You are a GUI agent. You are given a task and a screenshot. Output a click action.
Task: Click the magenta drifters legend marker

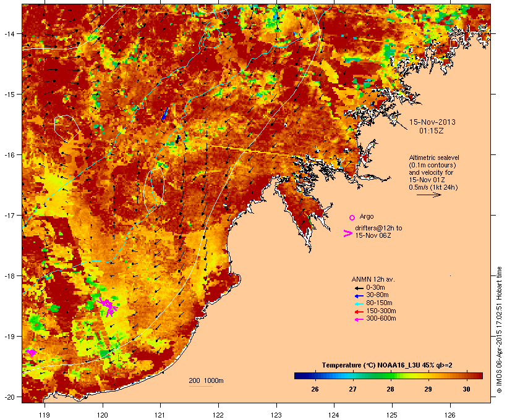point(347,233)
